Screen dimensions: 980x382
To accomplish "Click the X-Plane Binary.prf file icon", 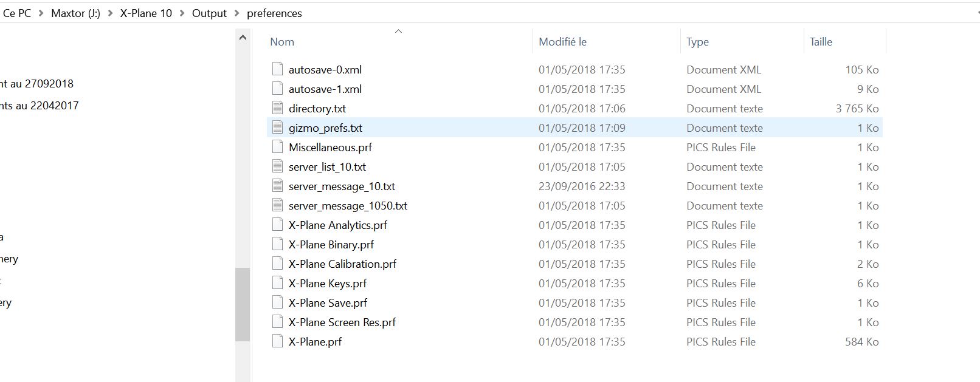I will pos(278,244).
